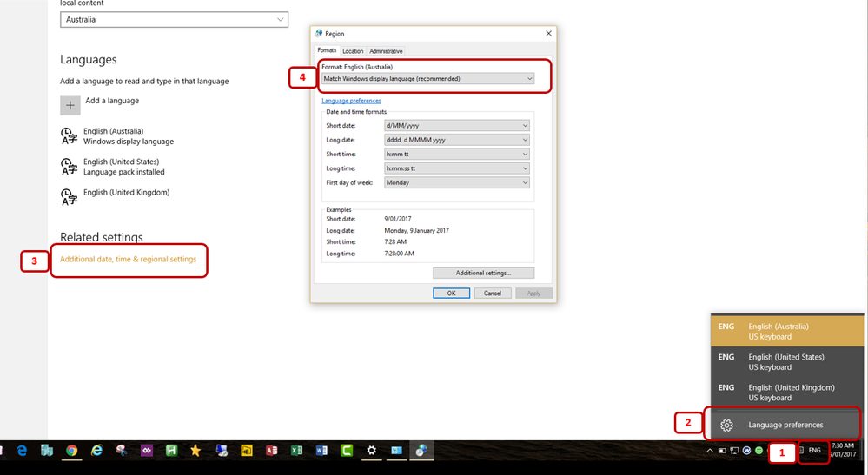Screen dimensions: 868x475
Task: Click the example long date 'Monday, 9 January 2017'
Action: [417, 231]
